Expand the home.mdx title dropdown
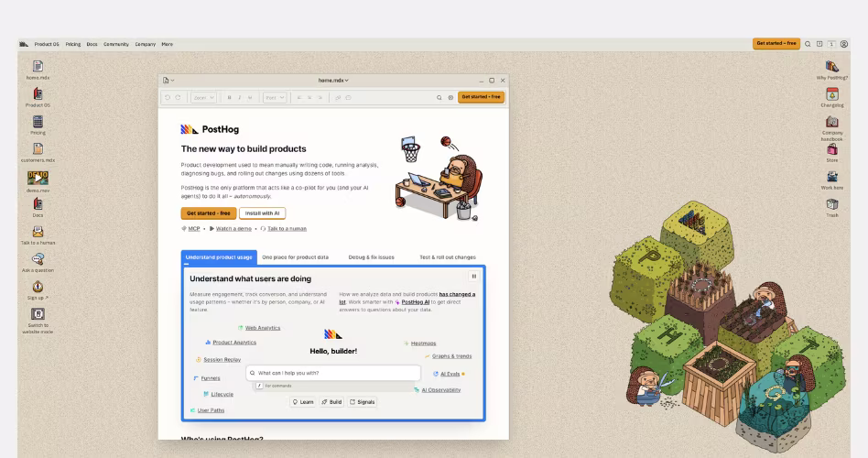The height and width of the screenshot is (458, 868). pos(333,81)
